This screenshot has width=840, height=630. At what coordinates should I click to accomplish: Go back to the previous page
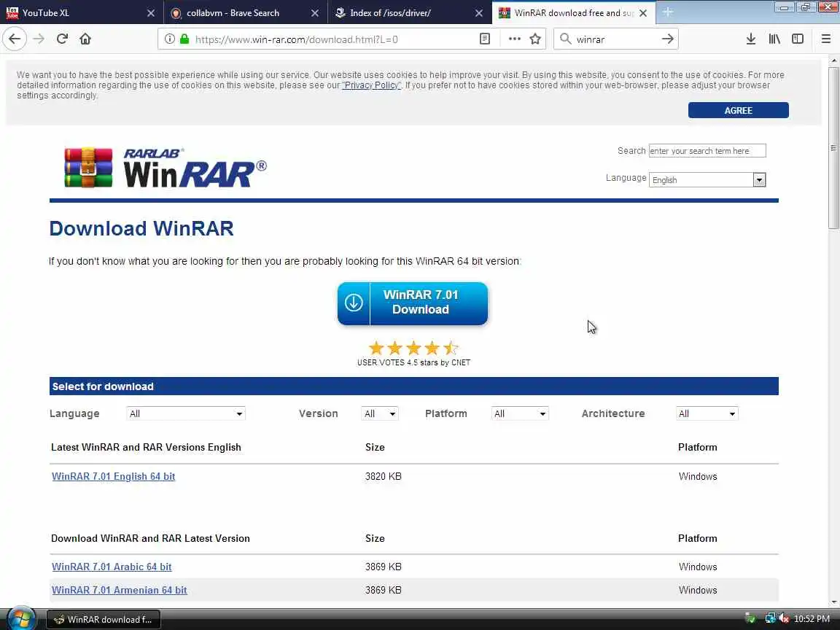[15, 39]
